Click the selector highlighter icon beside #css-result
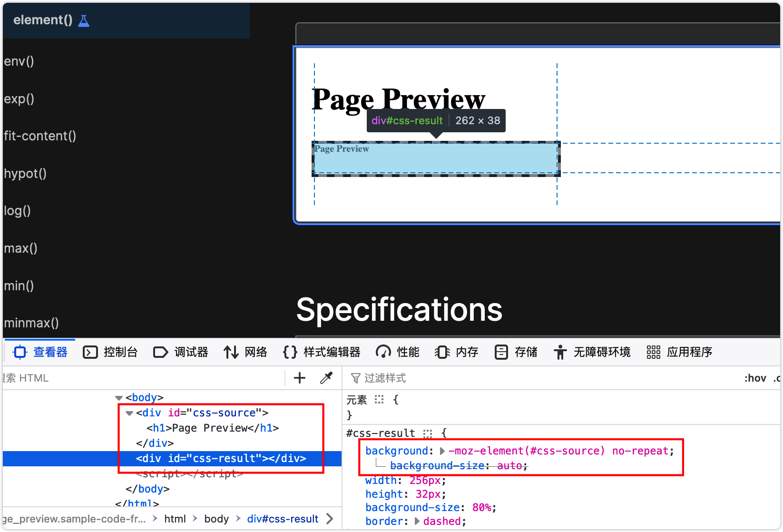Viewport: 783px width, 532px height. pos(428,433)
